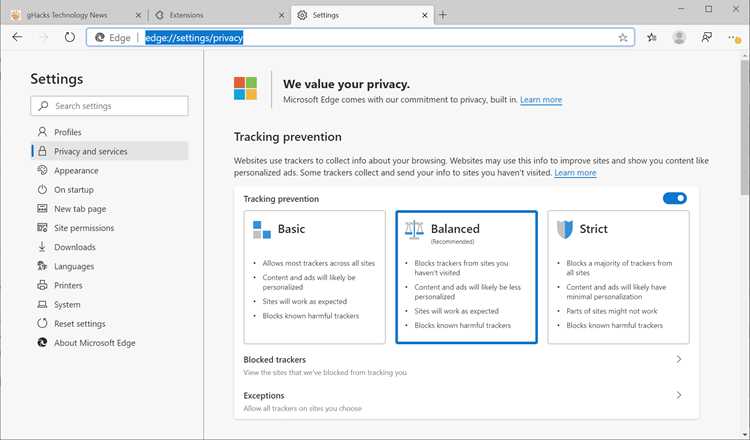
Task: Click the System laptop icon
Action: click(42, 305)
